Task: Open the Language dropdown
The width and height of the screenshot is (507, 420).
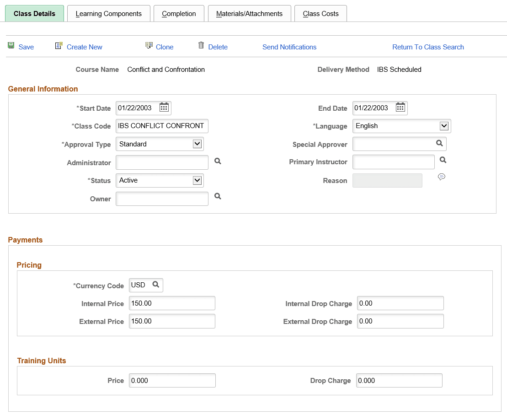Action: [444, 125]
